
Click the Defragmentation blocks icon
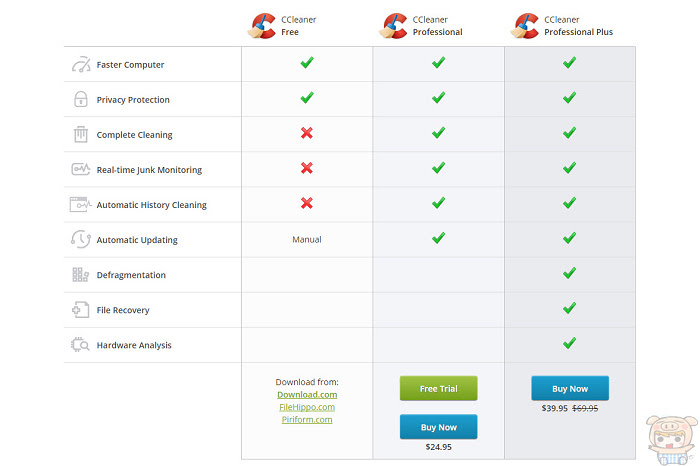(x=81, y=275)
